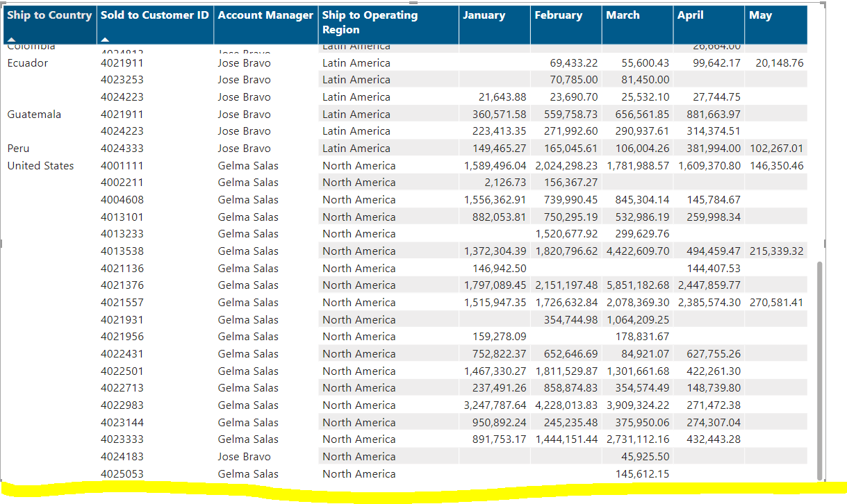
Task: Select the May value 20,148.76
Action: click(780, 63)
